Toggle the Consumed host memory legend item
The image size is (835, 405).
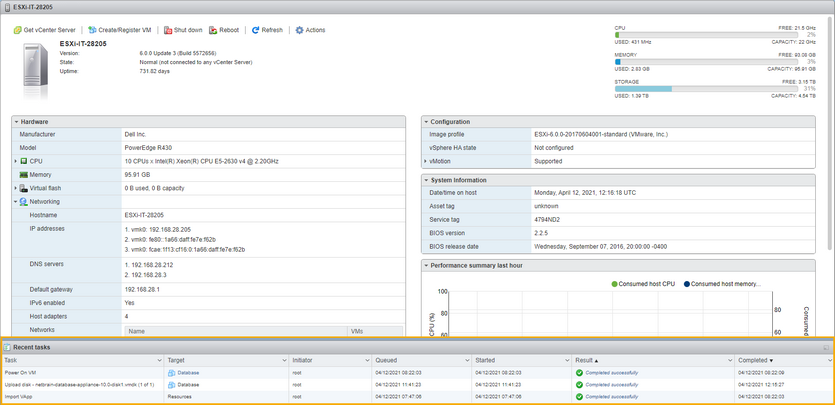(722, 284)
